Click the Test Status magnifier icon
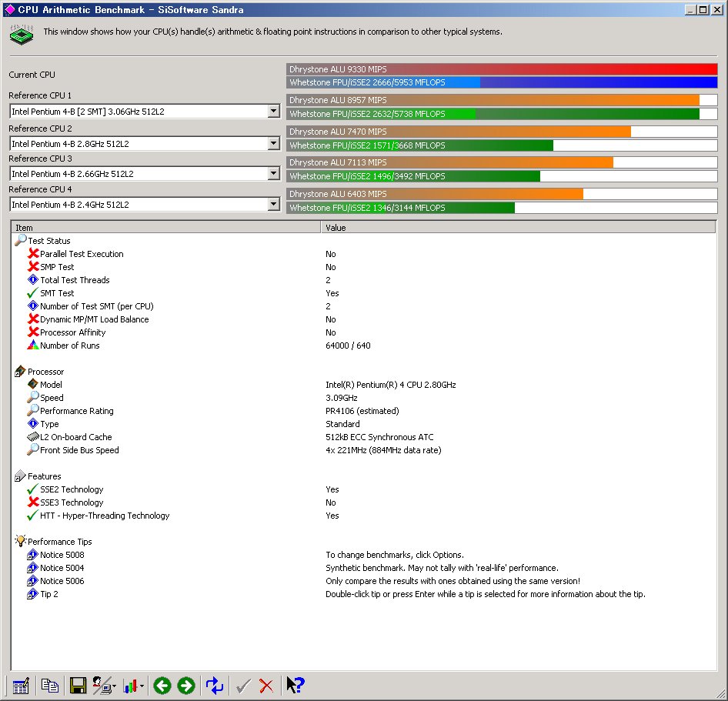The width and height of the screenshot is (728, 701). (21, 240)
